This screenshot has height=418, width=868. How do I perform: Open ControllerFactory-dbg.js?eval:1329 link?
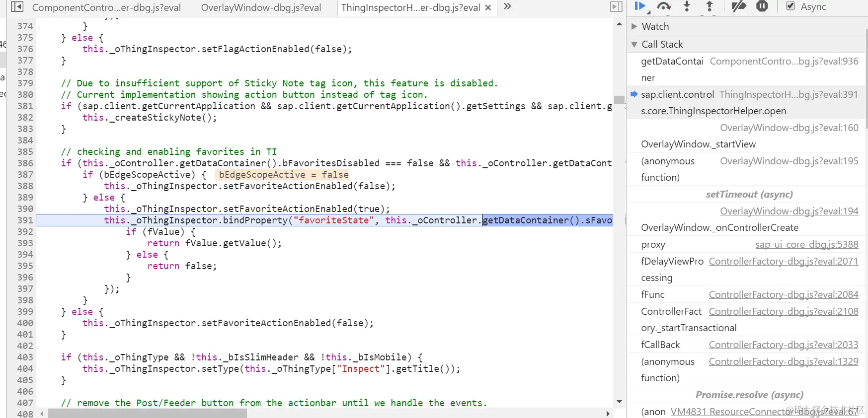[x=784, y=361]
